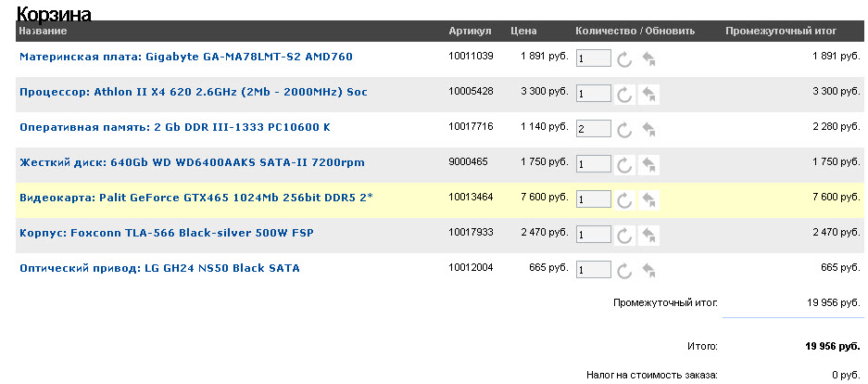Select article number 10011039
Image resolution: width=868 pixels, height=384 pixels.
471,56
